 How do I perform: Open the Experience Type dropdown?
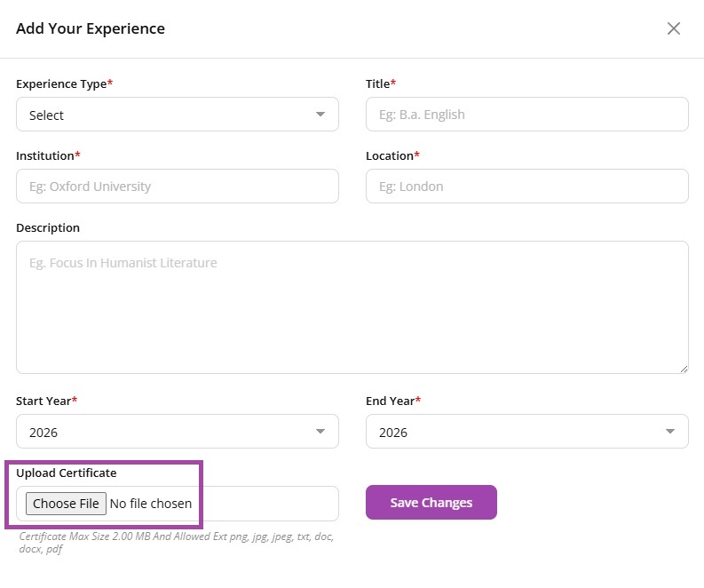178,115
